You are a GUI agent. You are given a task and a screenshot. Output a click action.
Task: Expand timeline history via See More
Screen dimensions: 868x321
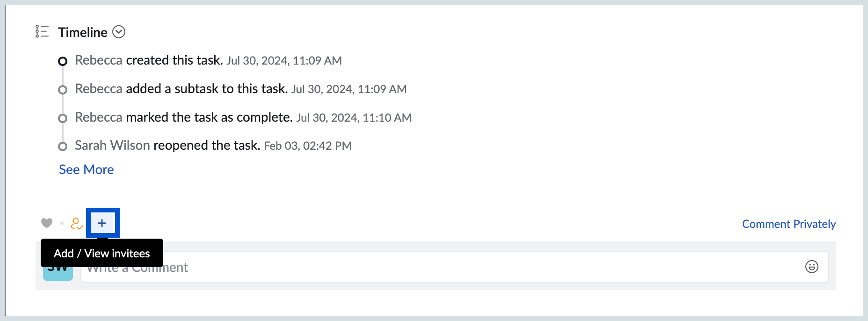click(86, 169)
